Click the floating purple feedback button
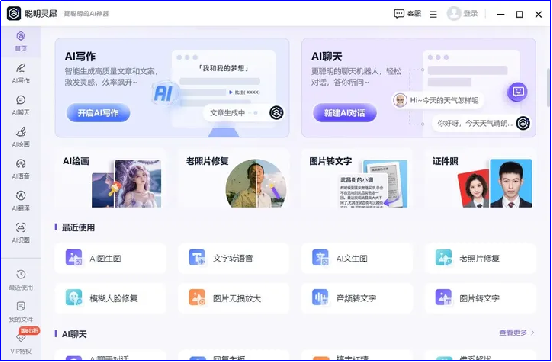Viewport: 552px width, 362px height. tap(517, 92)
